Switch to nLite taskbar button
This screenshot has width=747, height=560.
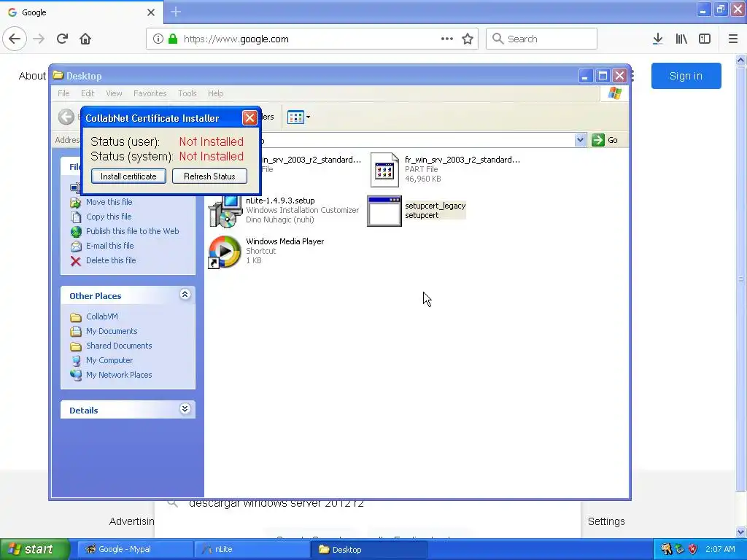coord(252,550)
